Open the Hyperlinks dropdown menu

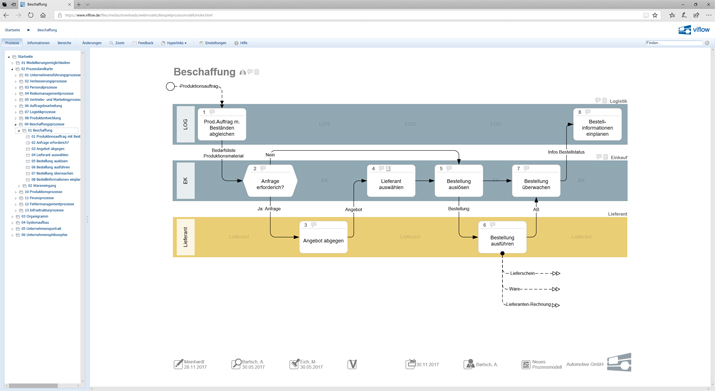click(x=174, y=43)
